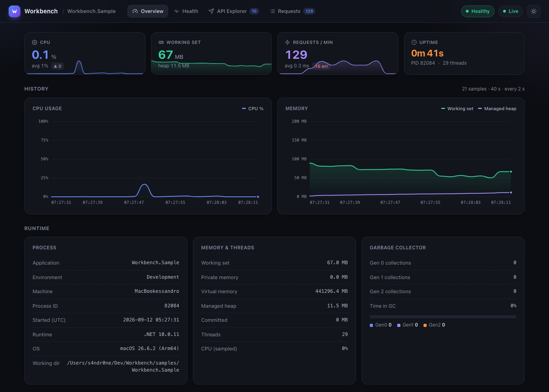The width and height of the screenshot is (549, 392).
Task: Click the Working dir path value
Action: 123,367
